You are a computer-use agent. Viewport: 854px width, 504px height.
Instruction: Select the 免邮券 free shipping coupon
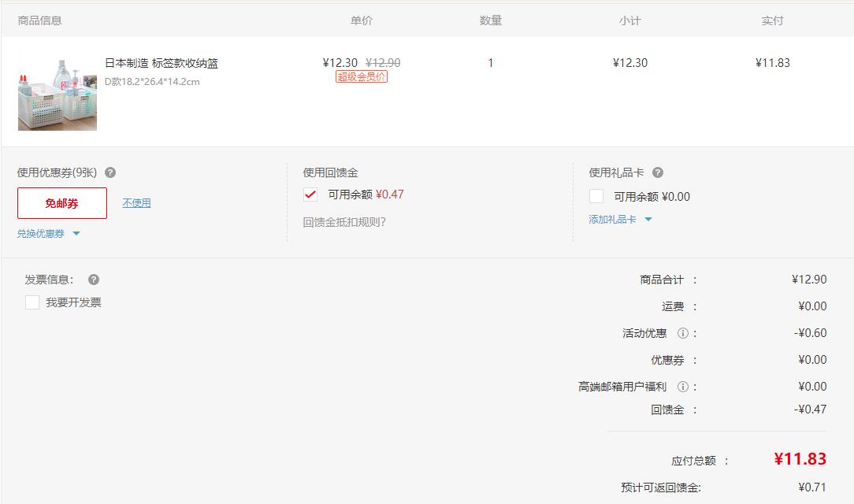click(61, 202)
